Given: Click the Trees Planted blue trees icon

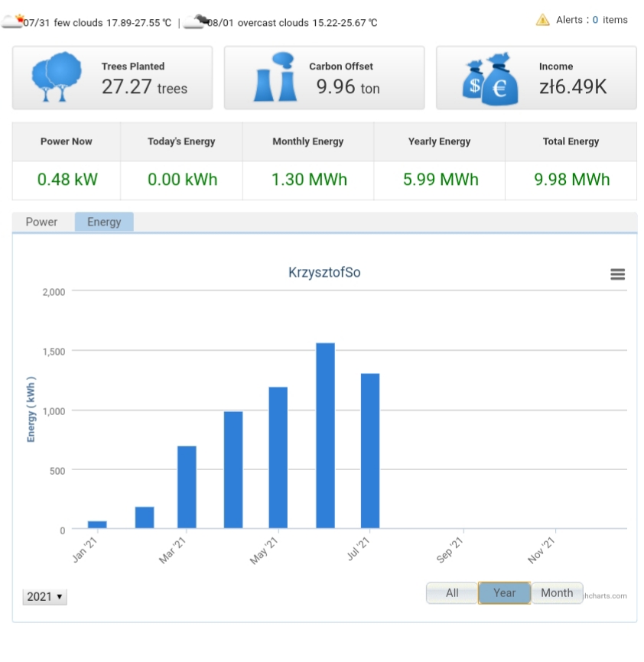Looking at the screenshot, I should (x=56, y=77).
